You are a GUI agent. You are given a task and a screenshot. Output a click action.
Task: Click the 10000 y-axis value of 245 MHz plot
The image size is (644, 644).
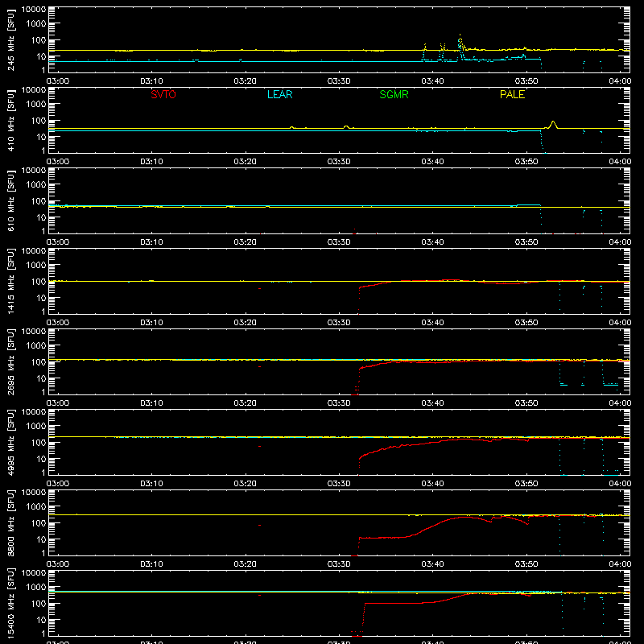pos(34,10)
